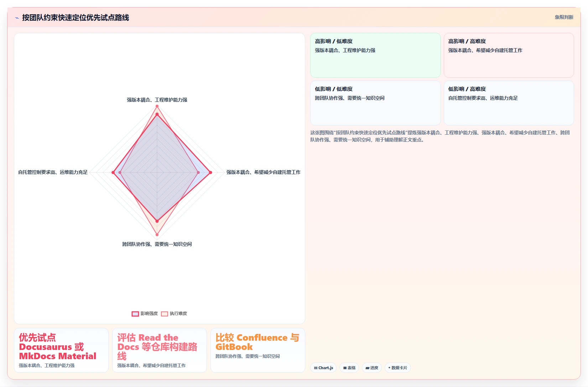Select the 数据卡片 tag chip
This screenshot has height=387, width=588.
[397, 368]
